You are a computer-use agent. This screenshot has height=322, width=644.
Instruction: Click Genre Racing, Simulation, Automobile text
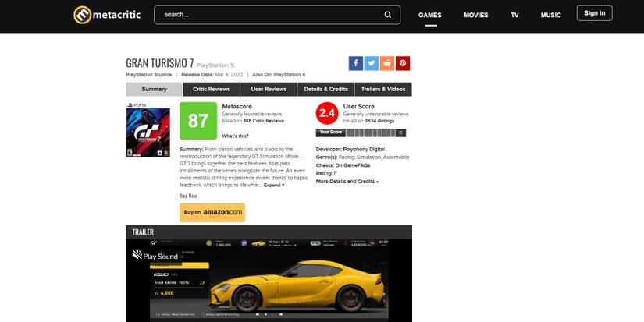363,157
